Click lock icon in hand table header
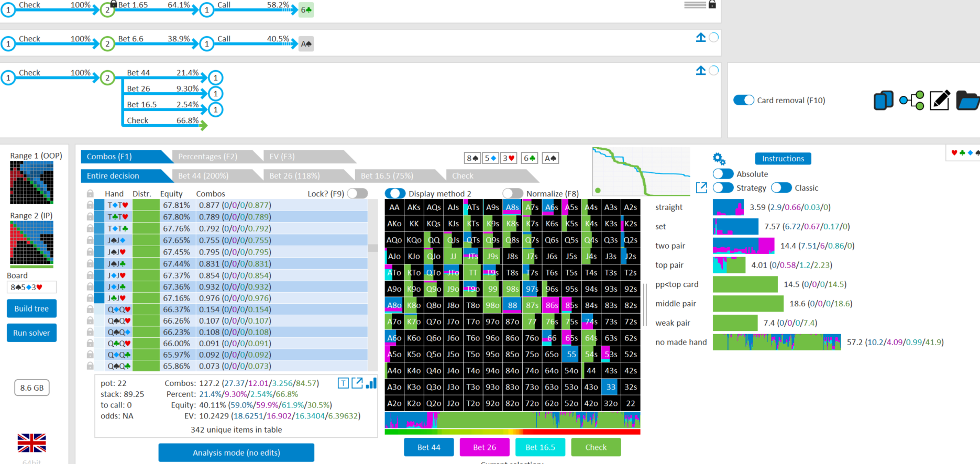This screenshot has height=464, width=980. 90,194
